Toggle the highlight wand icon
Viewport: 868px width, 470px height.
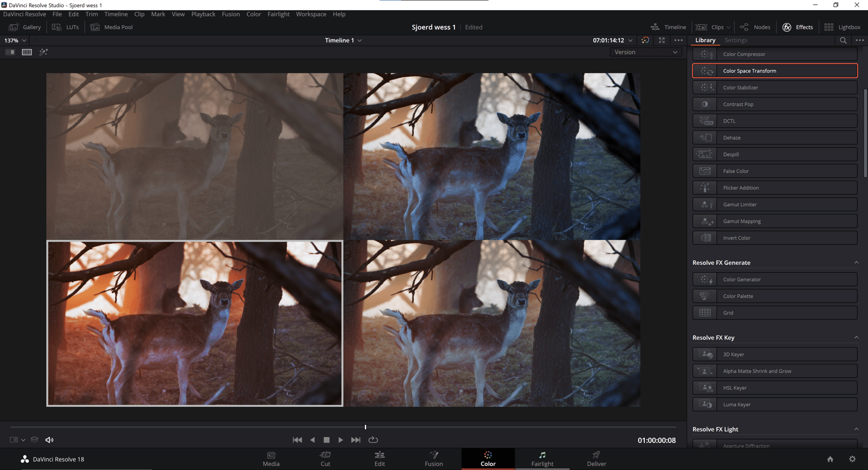[44, 52]
